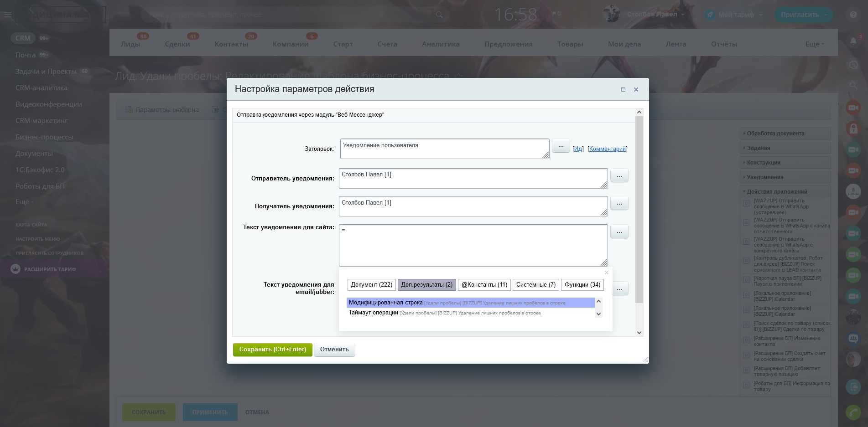Select the icon for Пауза в приложении action
Screen dimensions: 868x427
point(746,281)
